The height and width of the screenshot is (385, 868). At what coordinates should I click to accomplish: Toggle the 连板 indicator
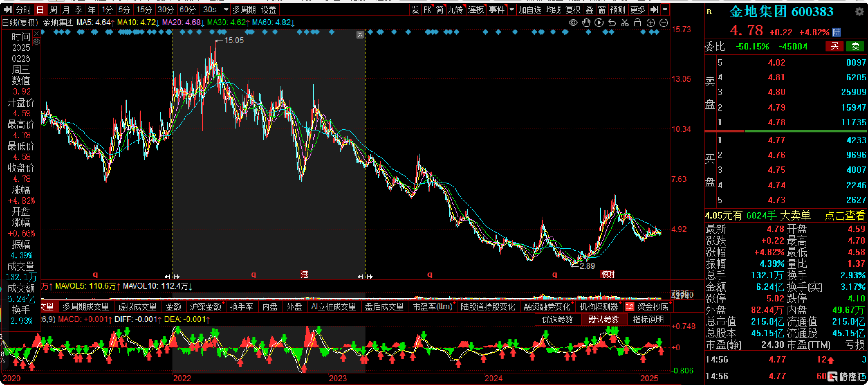pos(476,9)
